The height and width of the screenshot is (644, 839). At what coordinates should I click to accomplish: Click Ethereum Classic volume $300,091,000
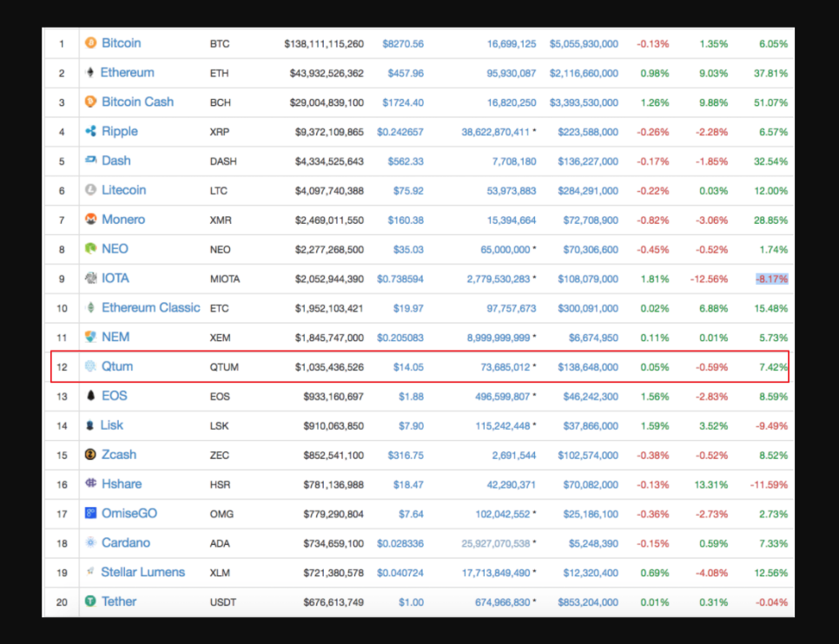[x=588, y=309]
